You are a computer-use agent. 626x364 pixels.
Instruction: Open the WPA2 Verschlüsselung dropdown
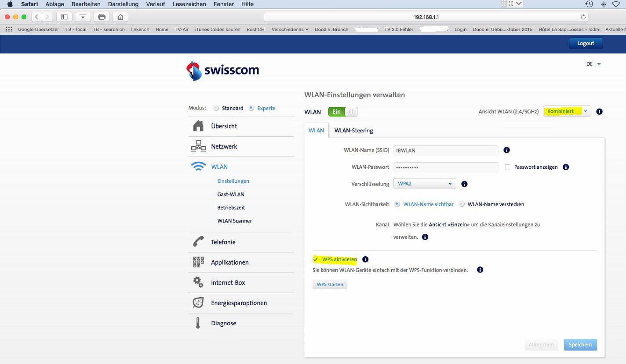click(x=425, y=184)
